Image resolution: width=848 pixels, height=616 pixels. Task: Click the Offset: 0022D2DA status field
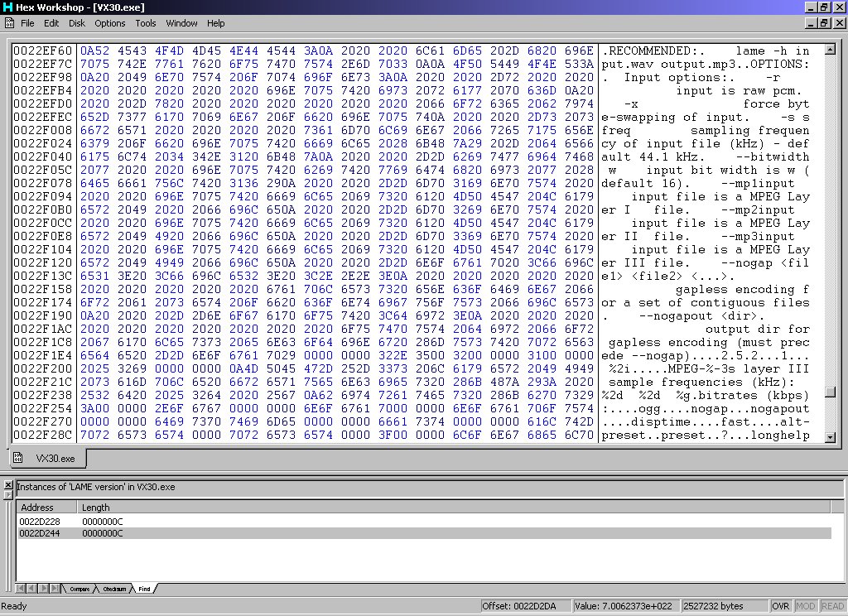[x=524, y=606]
